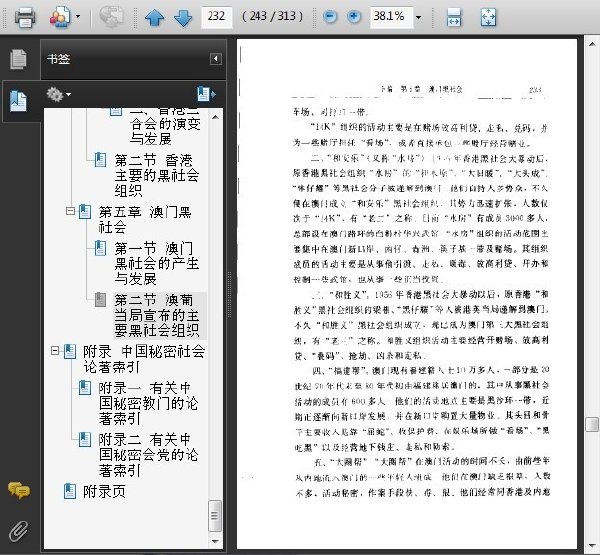Select the fit full page icon
The image size is (600, 555).
tap(488, 17)
